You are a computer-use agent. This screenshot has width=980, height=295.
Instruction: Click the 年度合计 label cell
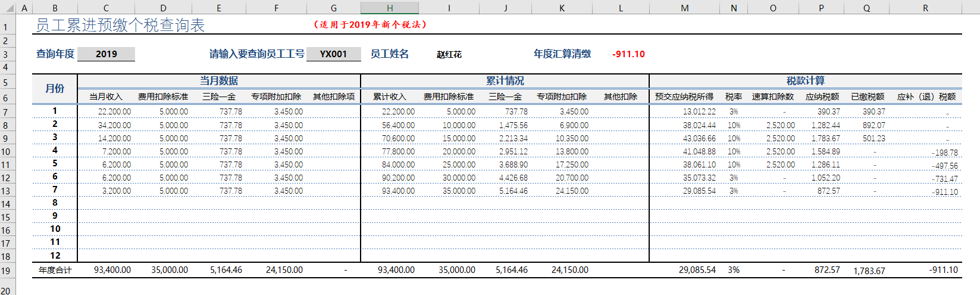pos(55,270)
